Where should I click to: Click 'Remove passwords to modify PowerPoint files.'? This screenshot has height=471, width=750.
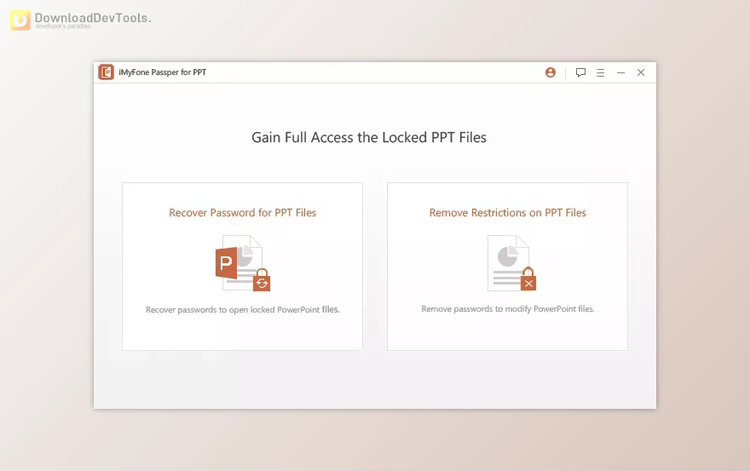(x=507, y=309)
